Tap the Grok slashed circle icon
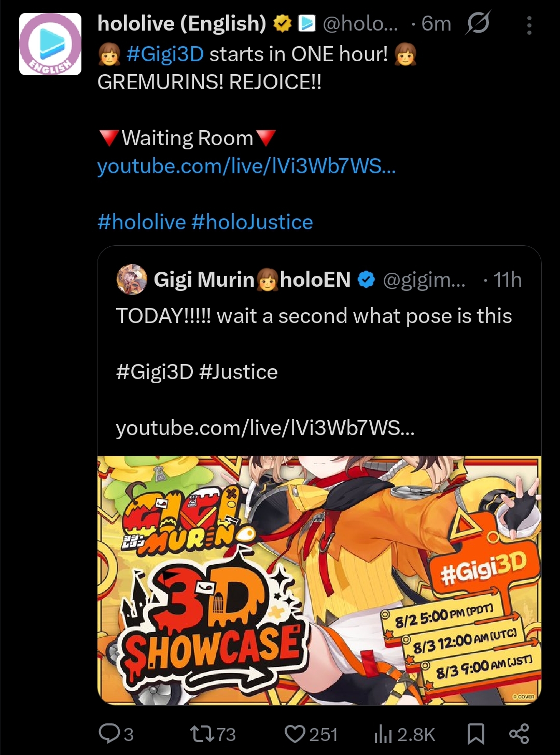 tap(478, 23)
